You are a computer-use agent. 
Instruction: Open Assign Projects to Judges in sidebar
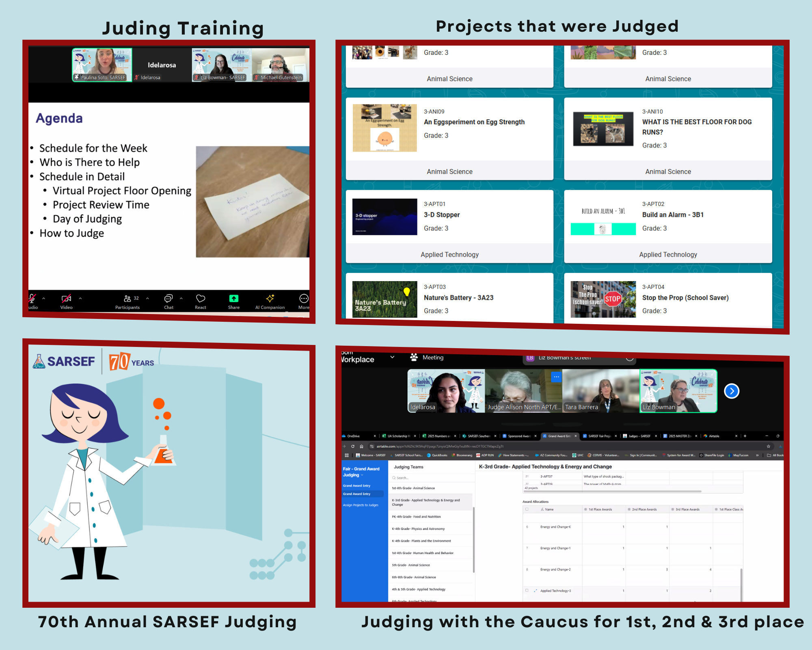361,505
